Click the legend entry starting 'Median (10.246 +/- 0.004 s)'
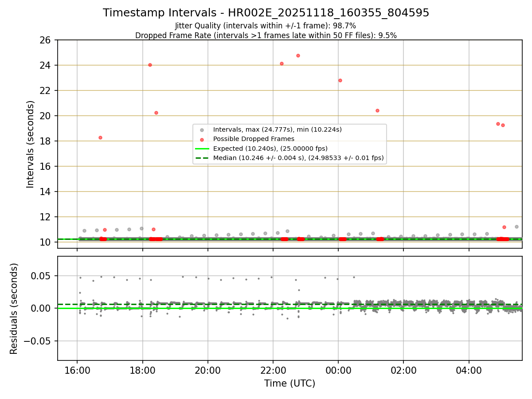 (298, 158)
